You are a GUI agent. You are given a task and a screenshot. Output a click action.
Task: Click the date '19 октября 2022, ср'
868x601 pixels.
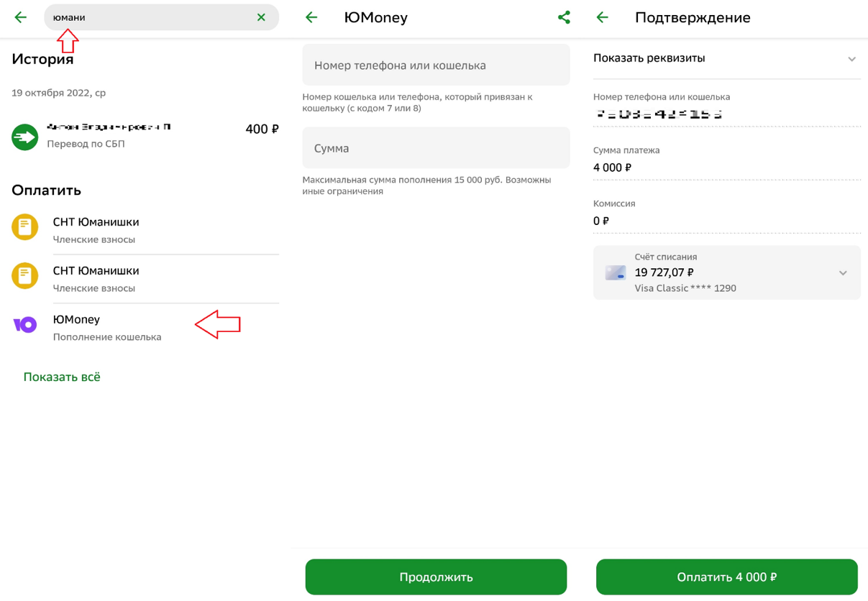point(58,93)
